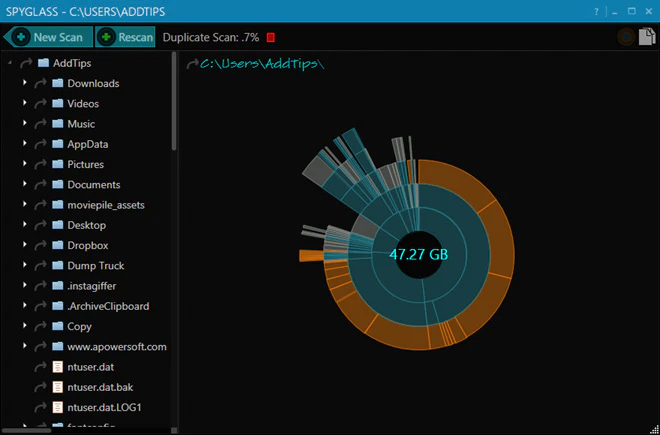Expand the www.apowersoft.com folder
This screenshot has width=660, height=435.
(x=25, y=346)
